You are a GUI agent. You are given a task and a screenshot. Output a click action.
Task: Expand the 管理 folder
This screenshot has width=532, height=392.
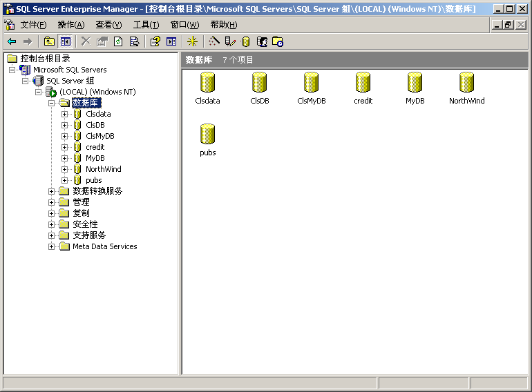52,203
